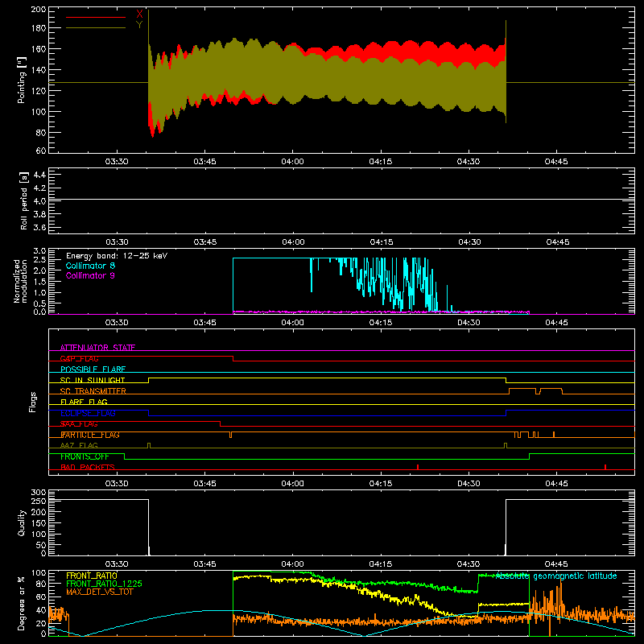Click the 04:45 time label under Quality plot

pos(556,564)
